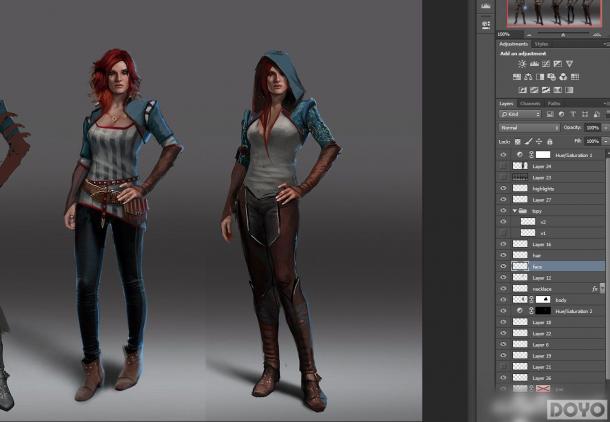Open the Normal blend mode dropdown
Image resolution: width=610 pixels, height=422 pixels.
(x=529, y=128)
